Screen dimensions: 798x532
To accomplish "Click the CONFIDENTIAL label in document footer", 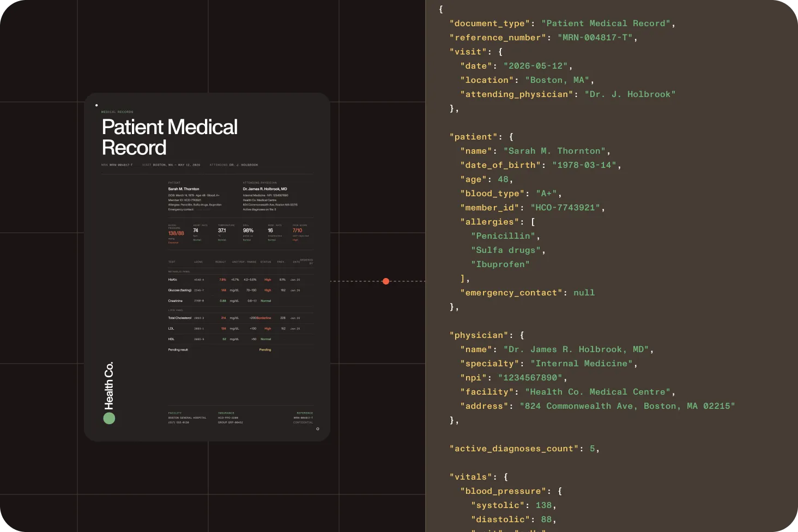I will pyautogui.click(x=303, y=422).
